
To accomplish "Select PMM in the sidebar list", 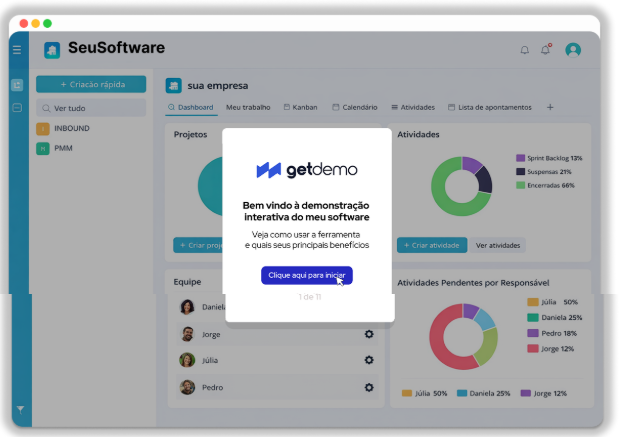I will coord(63,148).
